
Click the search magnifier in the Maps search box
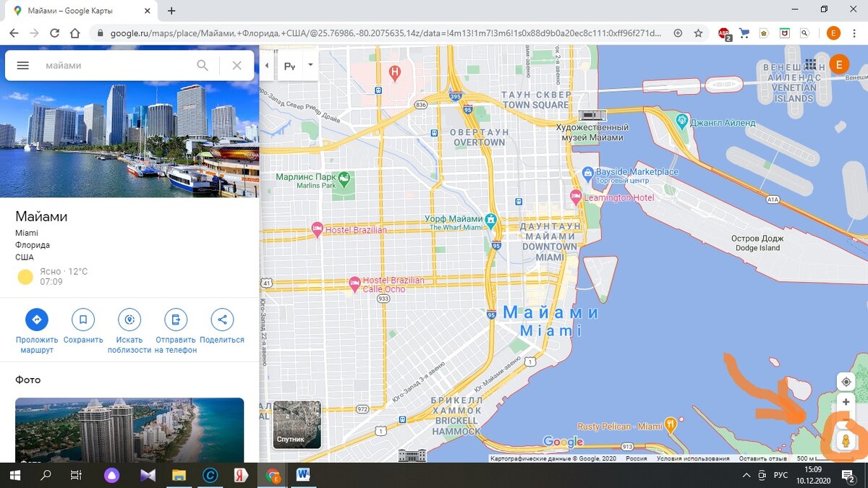pyautogui.click(x=203, y=65)
